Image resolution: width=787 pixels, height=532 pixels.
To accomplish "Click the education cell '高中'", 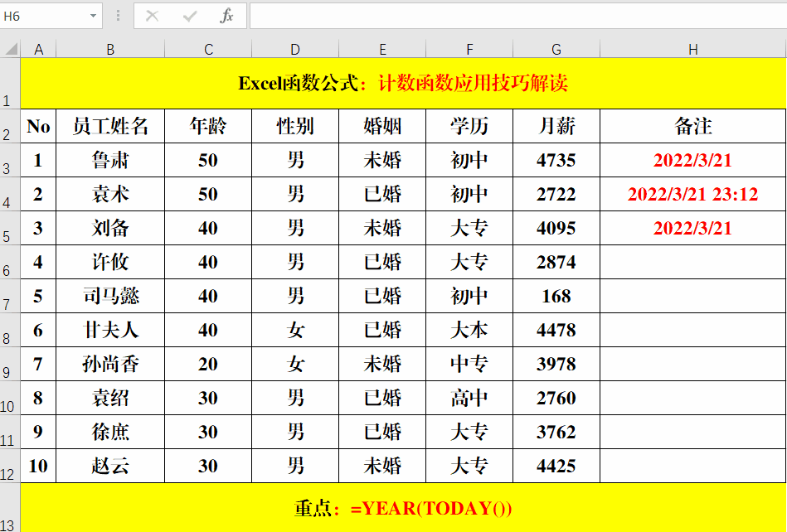I will [x=469, y=398].
